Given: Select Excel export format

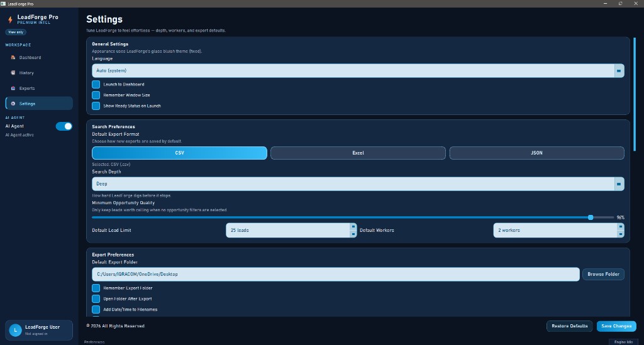Looking at the screenshot, I should click(x=358, y=153).
